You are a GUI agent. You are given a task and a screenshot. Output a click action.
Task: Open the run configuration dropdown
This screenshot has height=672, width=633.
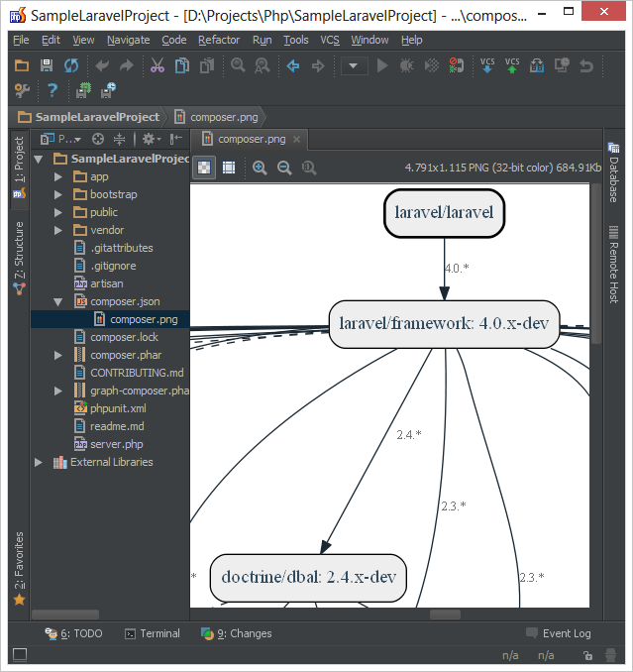[x=354, y=66]
